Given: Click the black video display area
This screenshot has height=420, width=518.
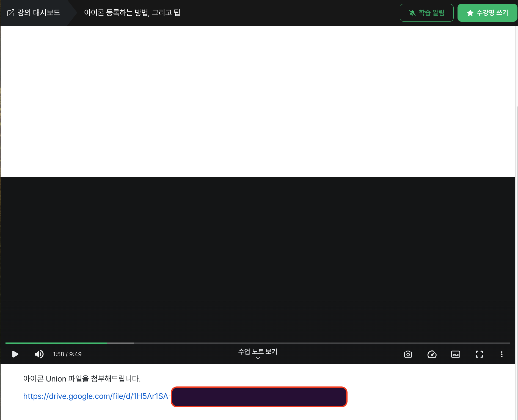Looking at the screenshot, I should tap(258, 259).
